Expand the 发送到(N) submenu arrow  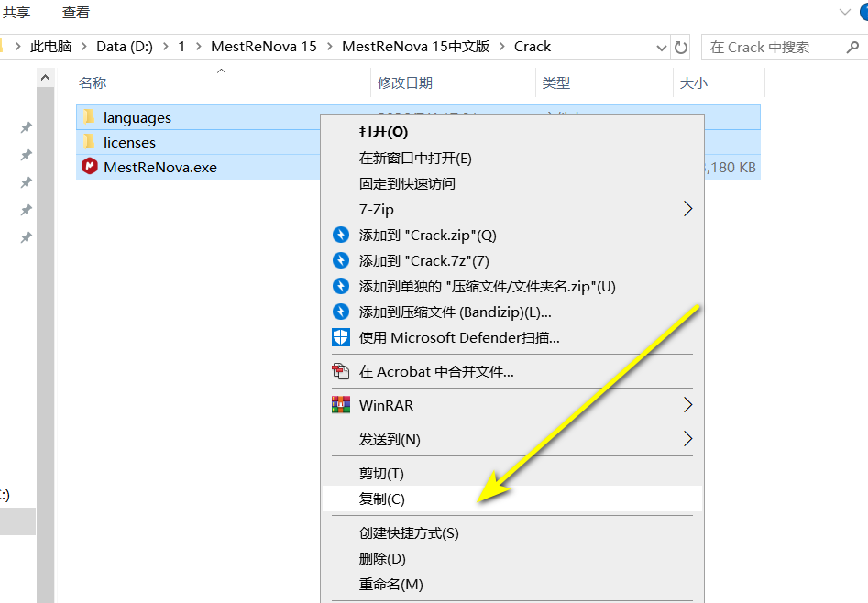coord(687,439)
